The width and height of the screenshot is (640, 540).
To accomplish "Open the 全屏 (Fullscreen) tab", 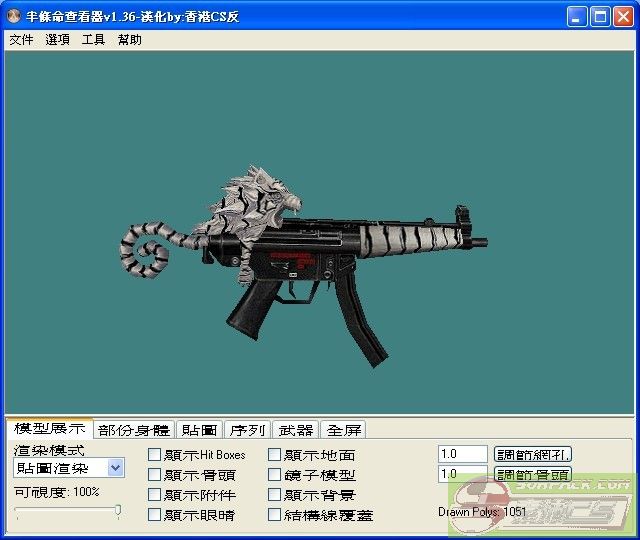I will tap(344, 430).
